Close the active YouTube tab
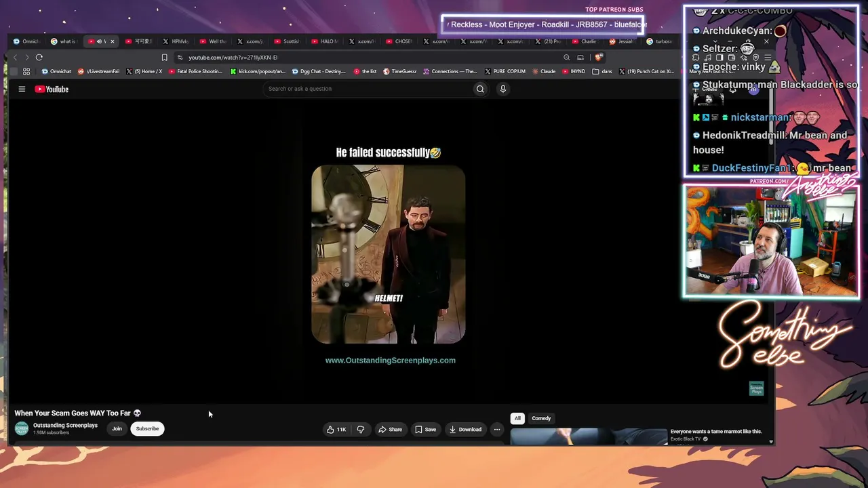This screenshot has height=488, width=868. 113,41
